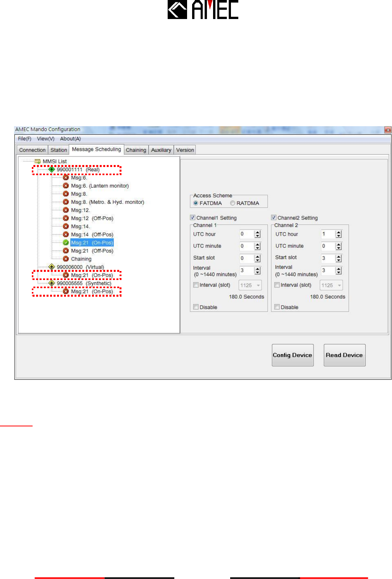Image resolution: width=392 pixels, height=579 pixels.
Task: Click yellow diamond icon of 990006000 (Virtual)
Action: [x=52, y=267]
